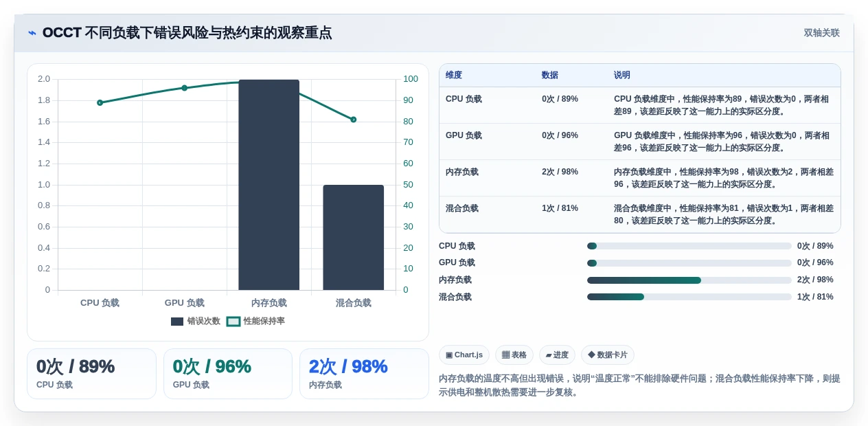Click the lightning bolt icon beside the OCCT title
Image resolution: width=868 pixels, height=426 pixels.
click(x=32, y=33)
